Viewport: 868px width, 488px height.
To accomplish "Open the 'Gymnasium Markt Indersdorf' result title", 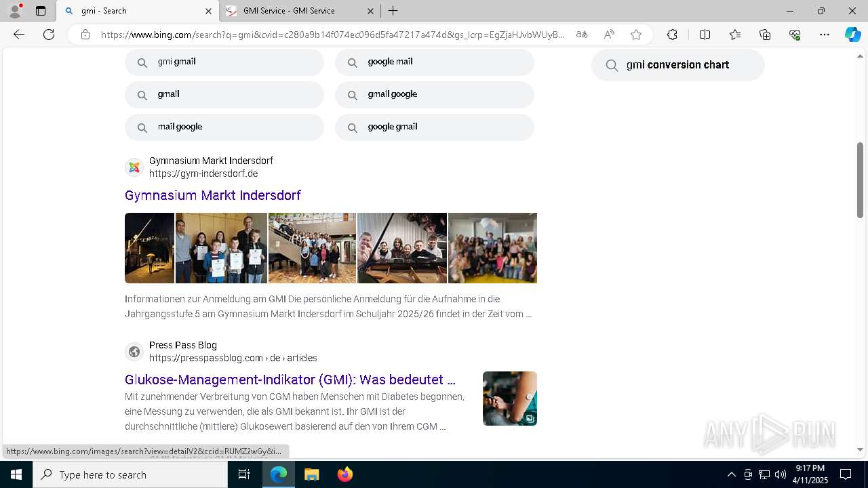I will 213,195.
